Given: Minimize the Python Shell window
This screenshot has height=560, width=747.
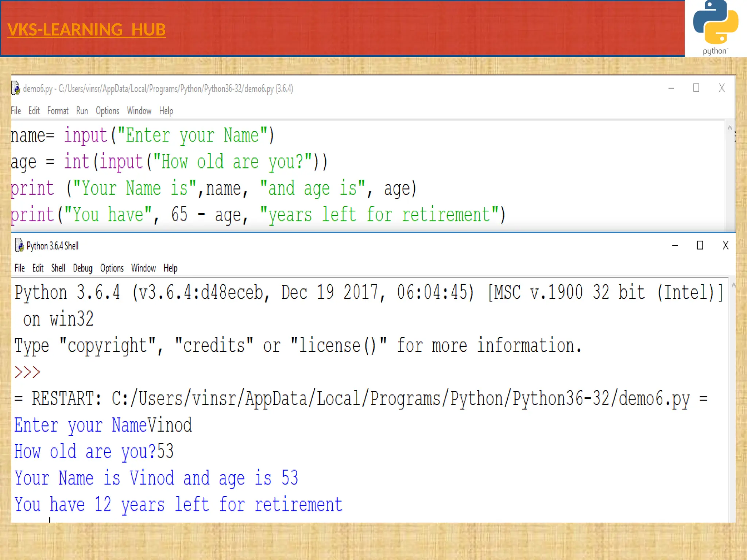Looking at the screenshot, I should [675, 246].
